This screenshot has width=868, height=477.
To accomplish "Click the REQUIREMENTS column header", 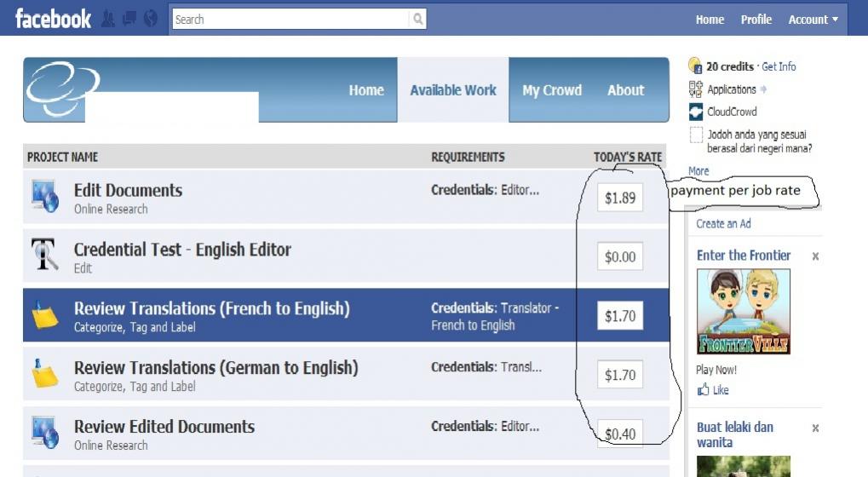I will [x=468, y=158].
